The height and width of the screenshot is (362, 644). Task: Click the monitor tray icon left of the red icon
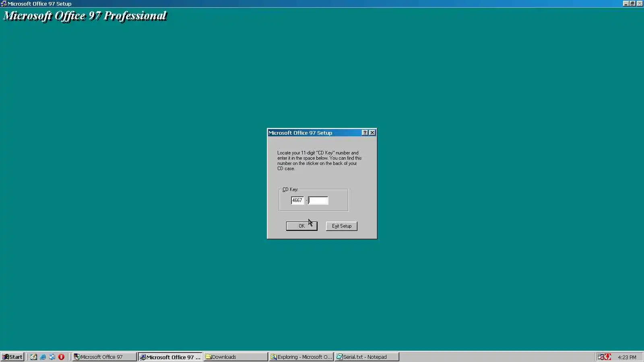601,357
